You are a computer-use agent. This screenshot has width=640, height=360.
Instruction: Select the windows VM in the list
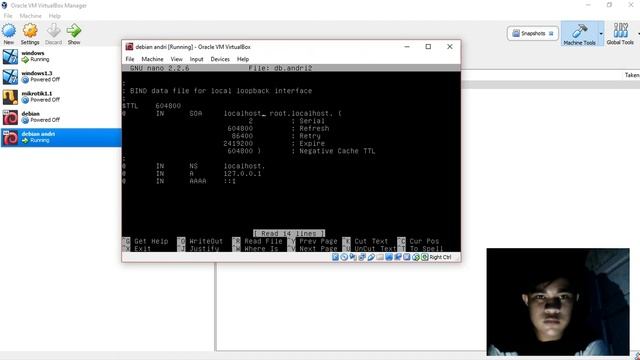[x=61, y=56]
